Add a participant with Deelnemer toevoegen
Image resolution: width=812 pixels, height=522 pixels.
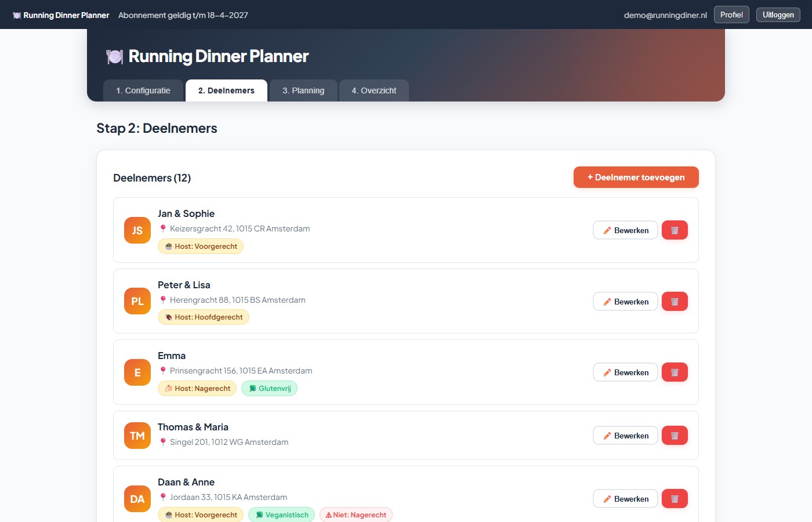(636, 177)
